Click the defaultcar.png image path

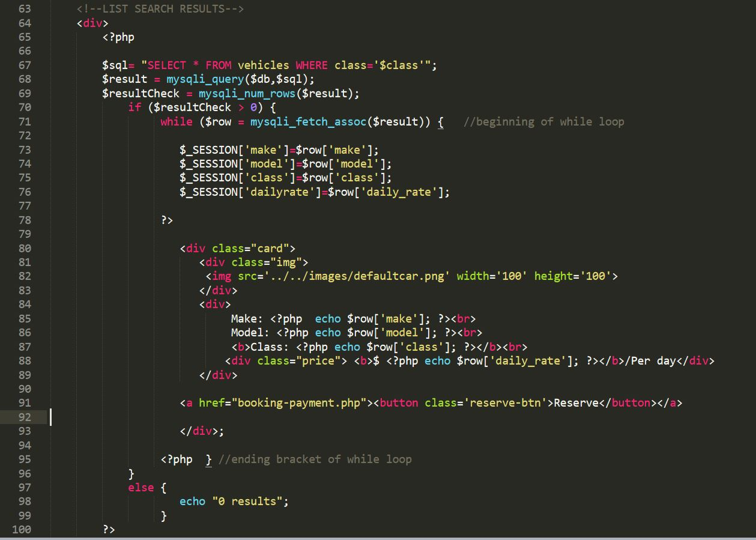point(357,276)
